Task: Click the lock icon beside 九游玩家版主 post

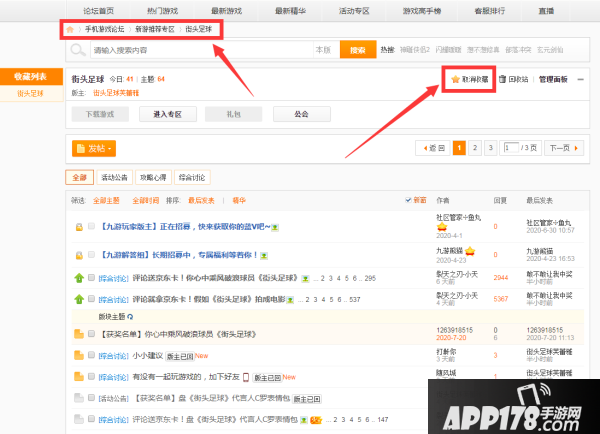Action: [78, 227]
